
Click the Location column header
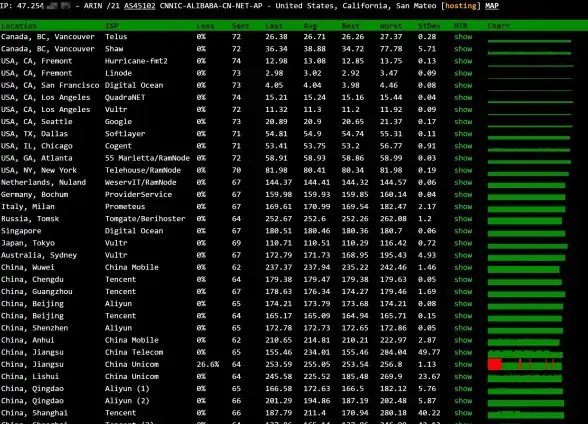(19, 26)
